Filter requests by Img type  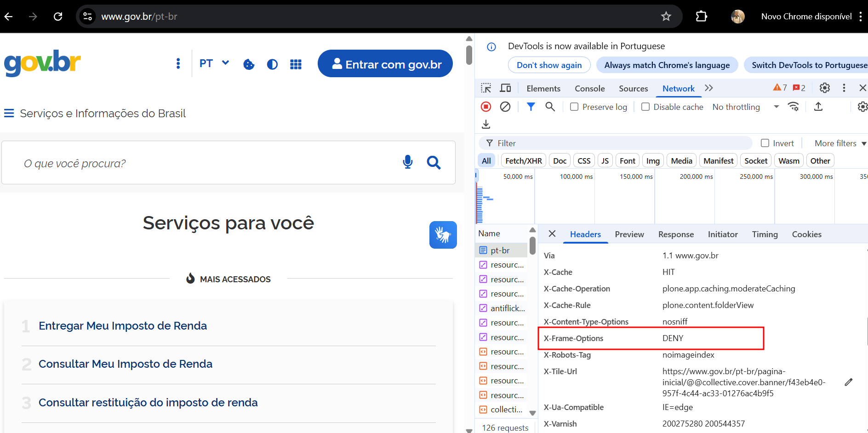653,161
